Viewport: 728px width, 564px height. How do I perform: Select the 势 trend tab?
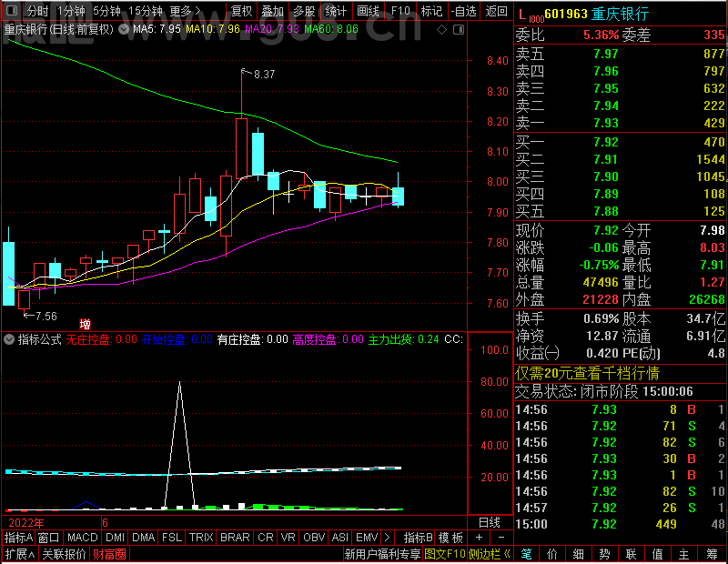605,554
